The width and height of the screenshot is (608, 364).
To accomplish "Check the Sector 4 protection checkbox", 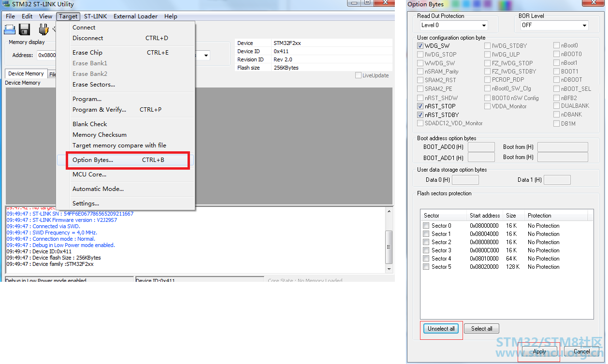I will tap(426, 259).
